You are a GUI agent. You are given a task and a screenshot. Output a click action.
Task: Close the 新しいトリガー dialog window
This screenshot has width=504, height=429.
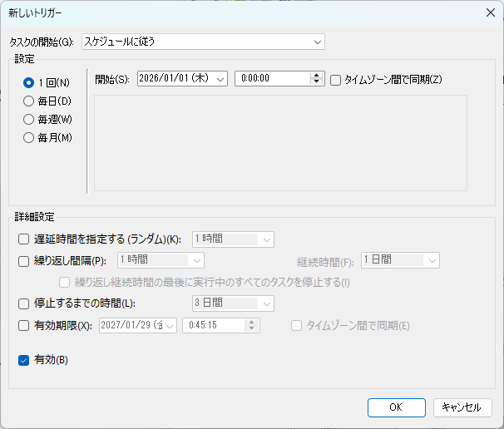[489, 12]
